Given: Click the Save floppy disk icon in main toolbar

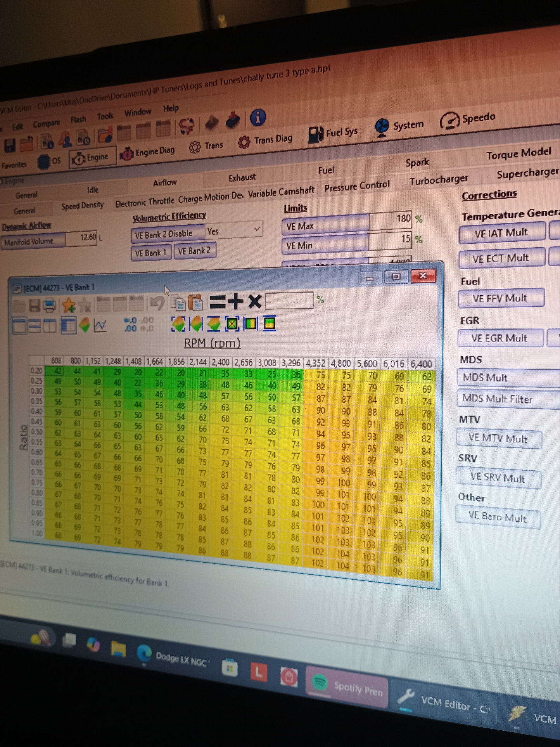Looking at the screenshot, I should (x=10, y=146).
